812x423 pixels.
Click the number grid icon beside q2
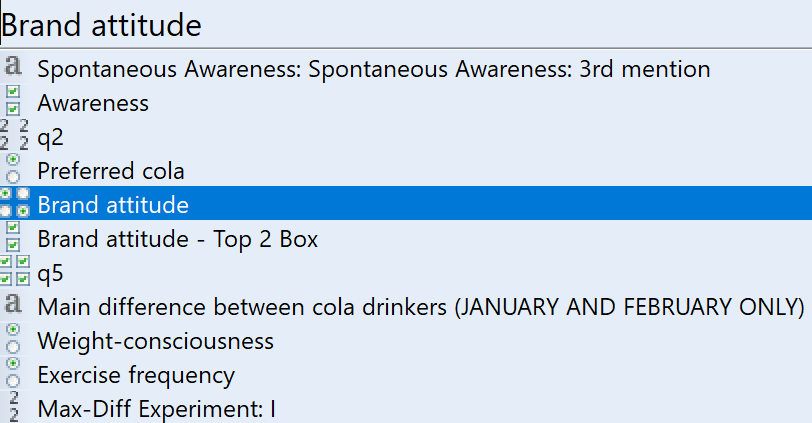point(14,135)
